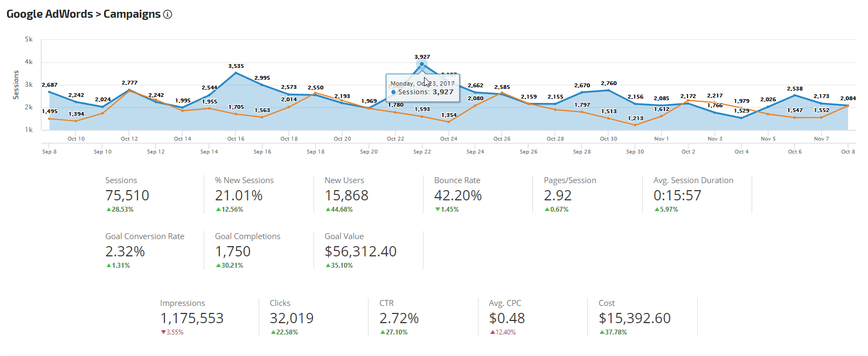Click the 3.55% decrease under Impressions

(x=172, y=332)
